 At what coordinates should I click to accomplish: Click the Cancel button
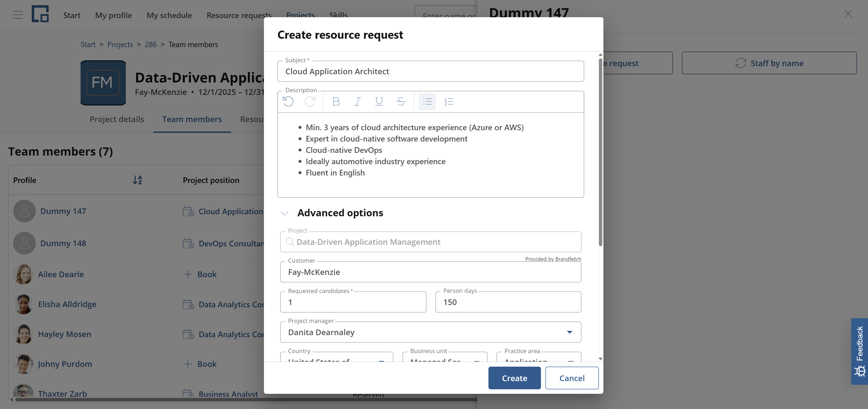click(x=572, y=378)
